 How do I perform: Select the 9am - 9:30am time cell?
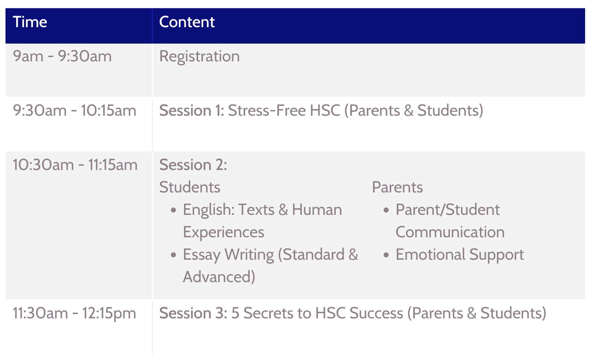coord(62,56)
